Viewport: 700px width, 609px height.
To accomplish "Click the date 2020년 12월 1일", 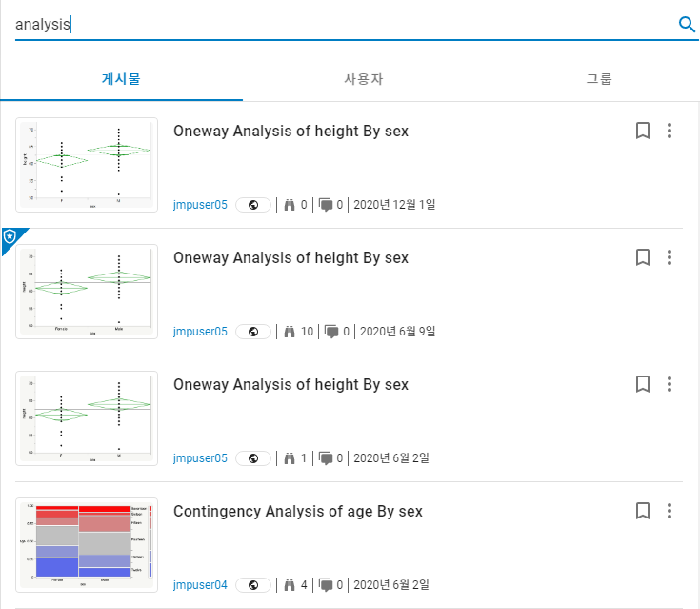I will click(x=394, y=205).
